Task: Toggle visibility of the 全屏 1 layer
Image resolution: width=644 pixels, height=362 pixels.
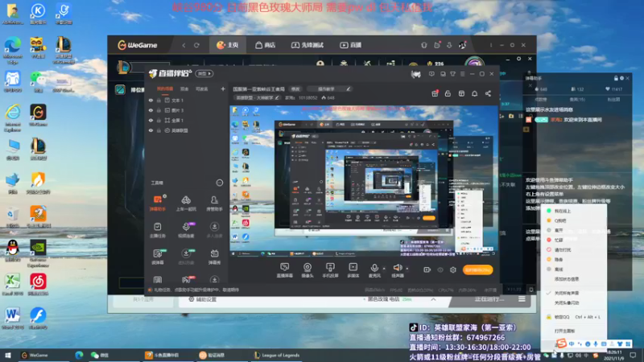Action: (151, 120)
